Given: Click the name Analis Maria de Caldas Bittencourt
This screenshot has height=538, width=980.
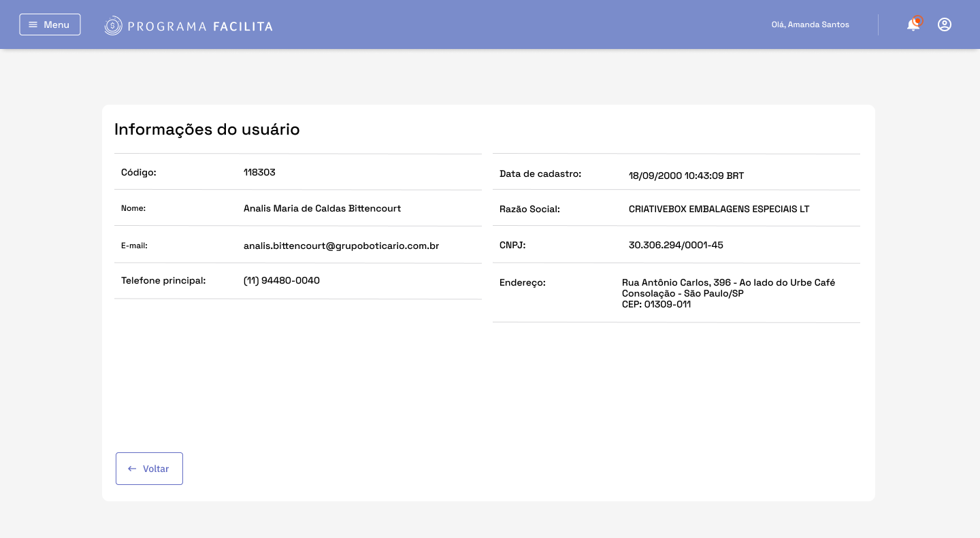Looking at the screenshot, I should click(x=322, y=208).
